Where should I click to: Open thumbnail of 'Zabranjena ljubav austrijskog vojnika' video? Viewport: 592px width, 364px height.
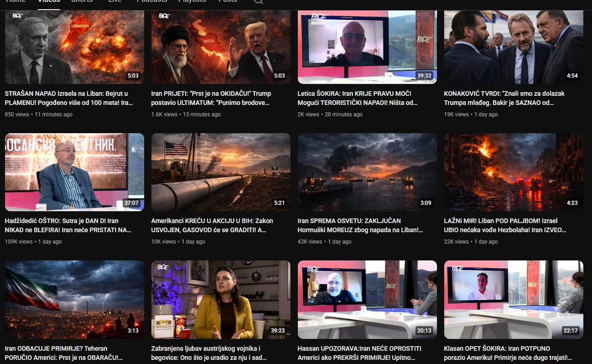[221, 300]
